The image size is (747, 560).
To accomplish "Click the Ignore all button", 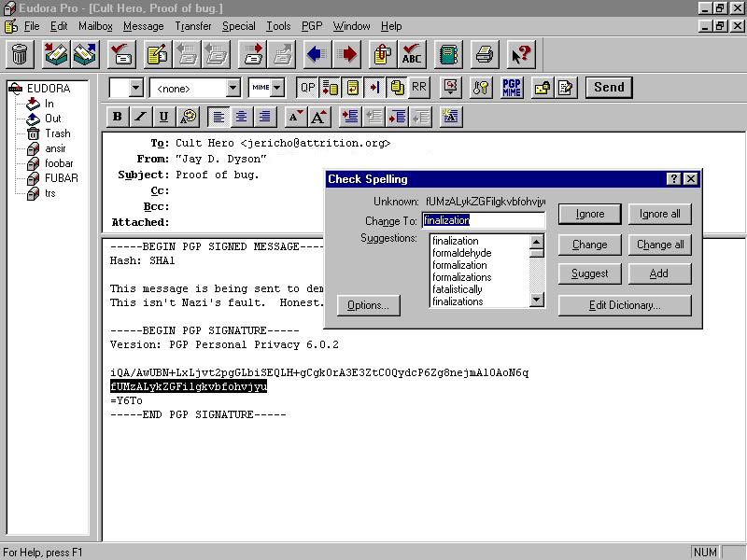I will tap(660, 214).
